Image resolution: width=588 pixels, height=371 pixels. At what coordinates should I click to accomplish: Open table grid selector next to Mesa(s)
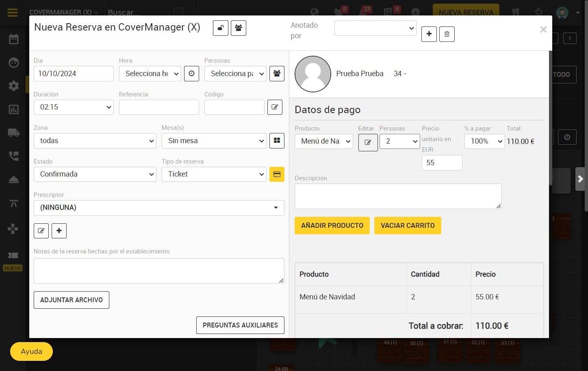pyautogui.click(x=277, y=141)
